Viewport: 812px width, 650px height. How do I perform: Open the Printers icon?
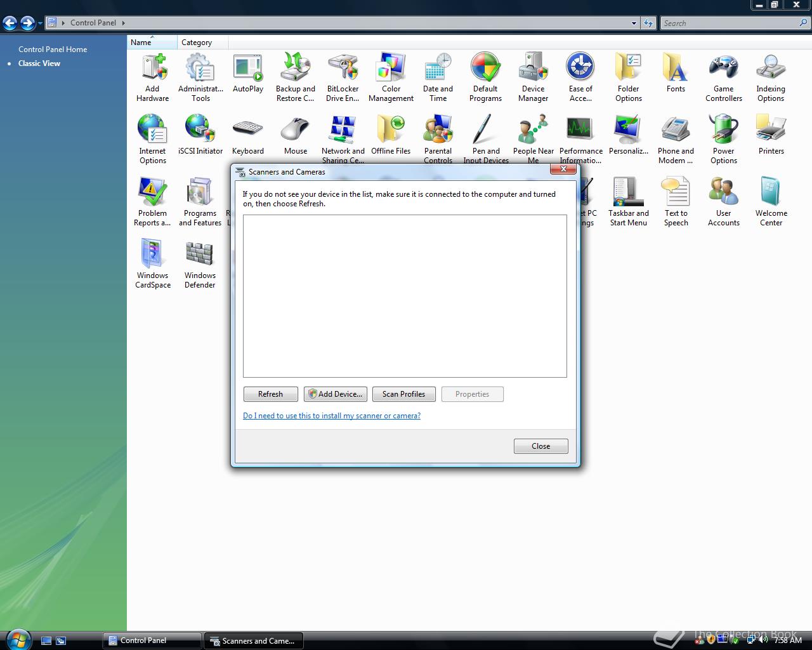coord(771,135)
